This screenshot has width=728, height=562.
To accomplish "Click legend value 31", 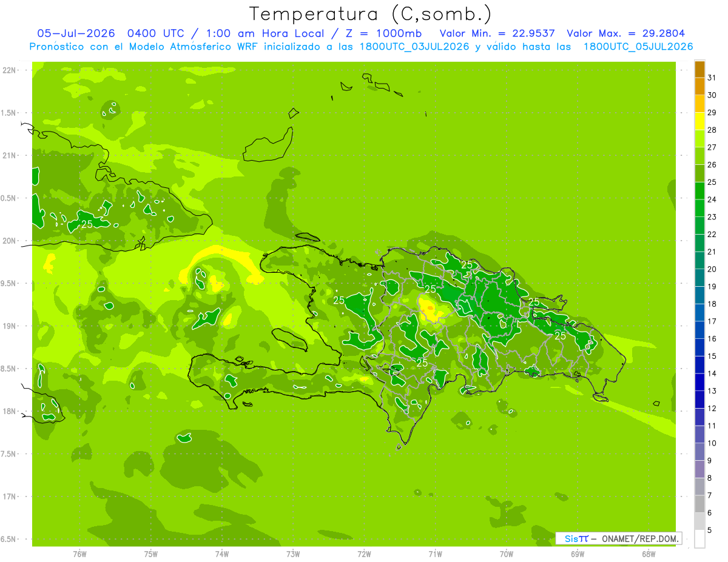I will tap(712, 78).
